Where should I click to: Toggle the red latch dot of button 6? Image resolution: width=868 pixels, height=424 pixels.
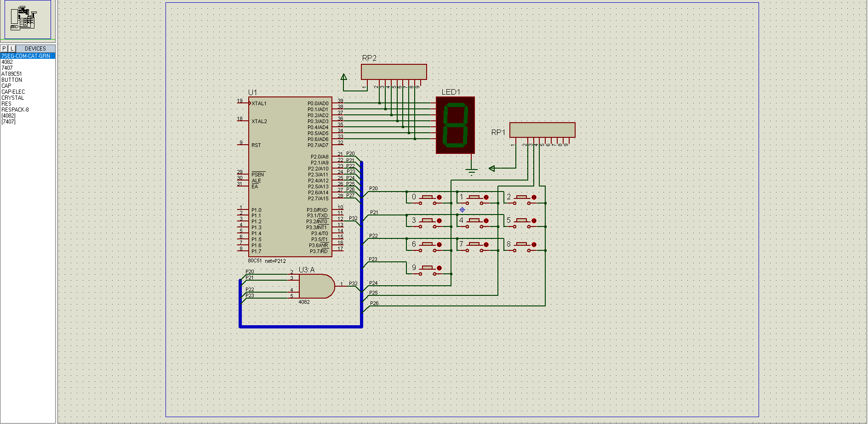[x=439, y=244]
